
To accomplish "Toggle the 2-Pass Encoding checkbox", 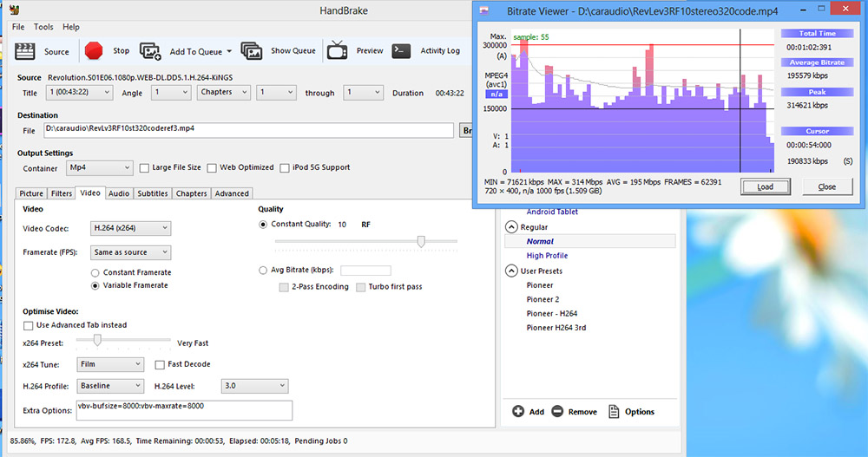I will click(284, 287).
